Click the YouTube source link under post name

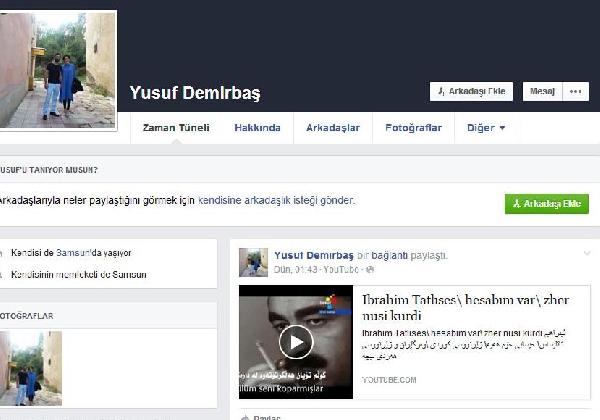pos(341,270)
